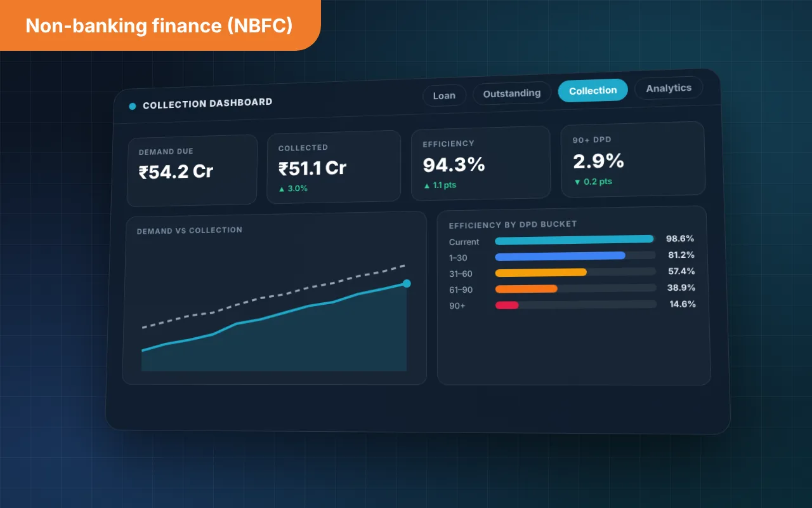Click the Non-banking finance (NBFC) banner
This screenshot has width=812, height=508.
click(x=159, y=25)
